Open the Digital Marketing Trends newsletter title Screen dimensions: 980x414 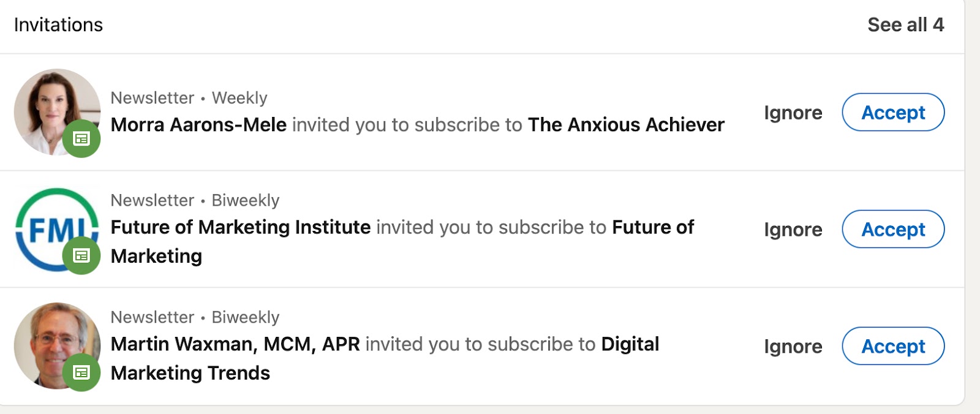coord(630,344)
